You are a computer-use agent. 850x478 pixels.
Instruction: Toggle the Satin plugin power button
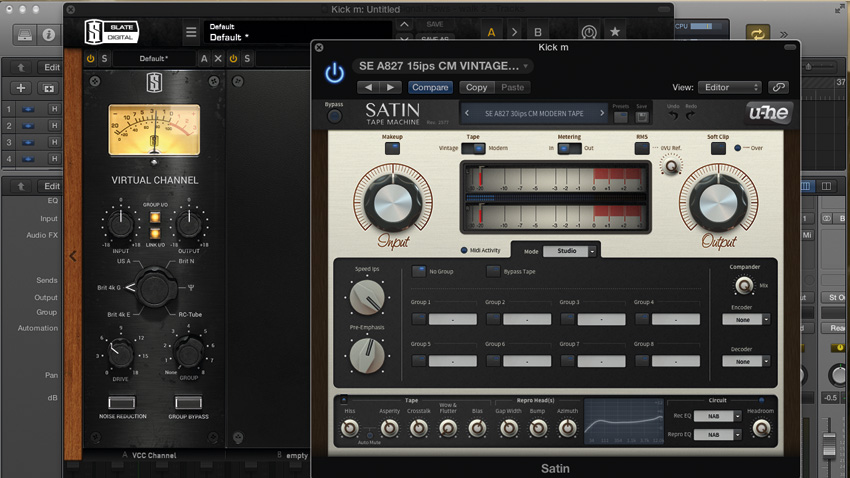[334, 73]
